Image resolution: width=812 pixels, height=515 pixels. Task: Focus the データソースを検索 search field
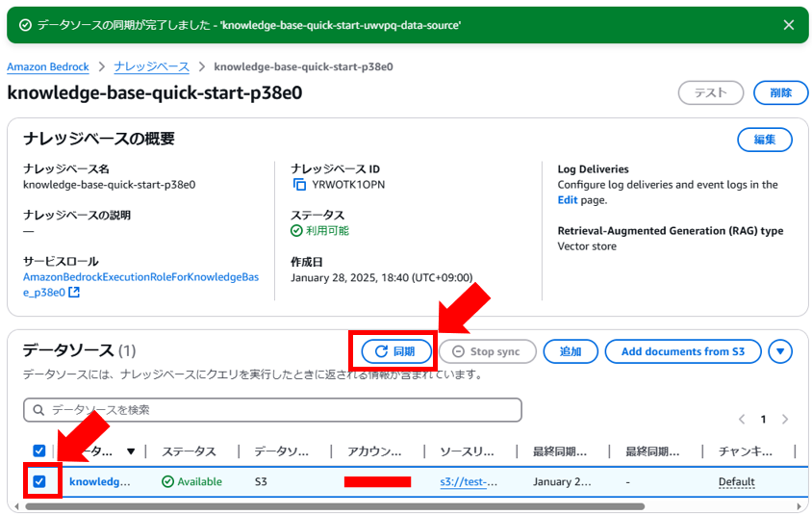pyautogui.click(x=272, y=410)
